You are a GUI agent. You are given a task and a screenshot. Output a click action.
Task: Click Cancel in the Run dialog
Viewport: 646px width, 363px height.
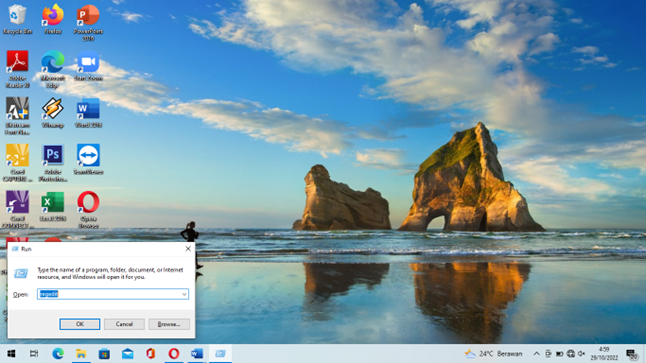coord(124,324)
